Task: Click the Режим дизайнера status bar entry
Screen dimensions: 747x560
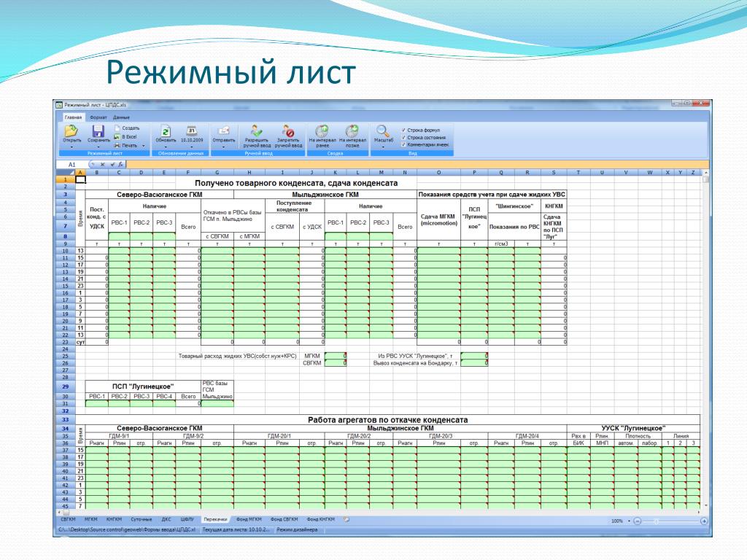Action: (x=297, y=529)
